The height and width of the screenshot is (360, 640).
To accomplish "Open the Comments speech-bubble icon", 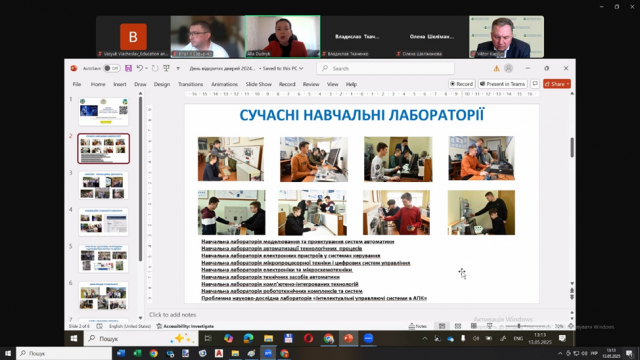I will pos(535,84).
